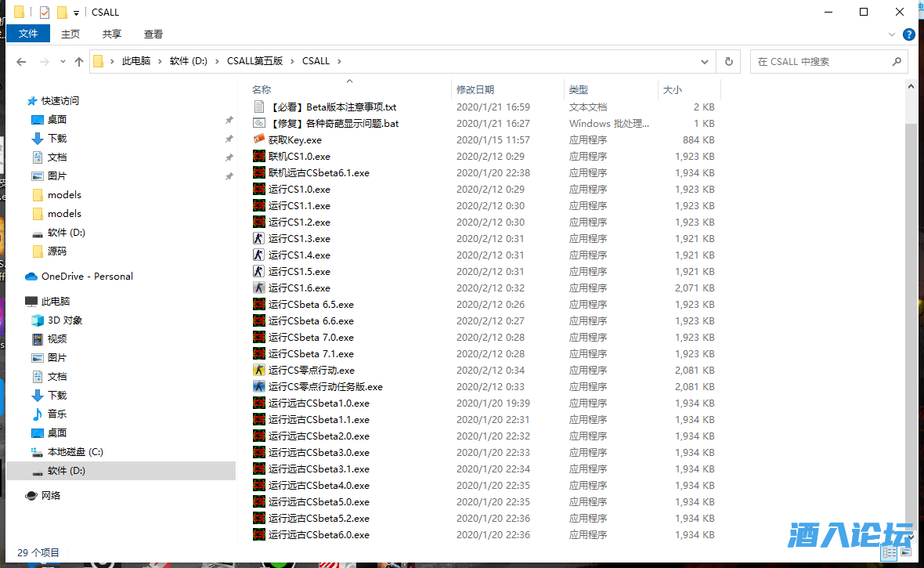Open the 文件 ribbon tab

point(27,34)
